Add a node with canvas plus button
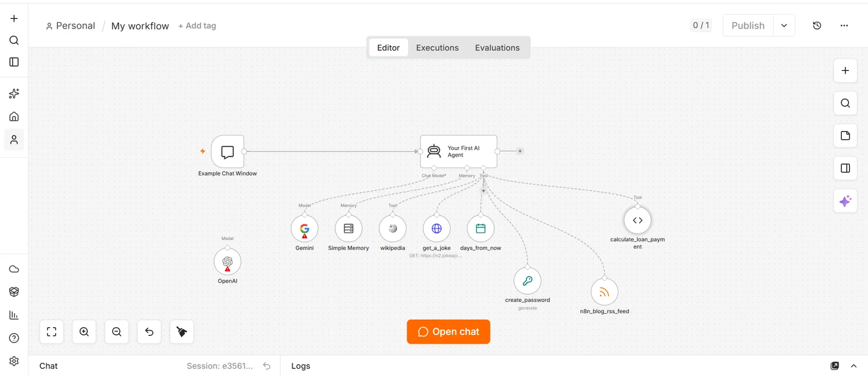 coord(845,70)
